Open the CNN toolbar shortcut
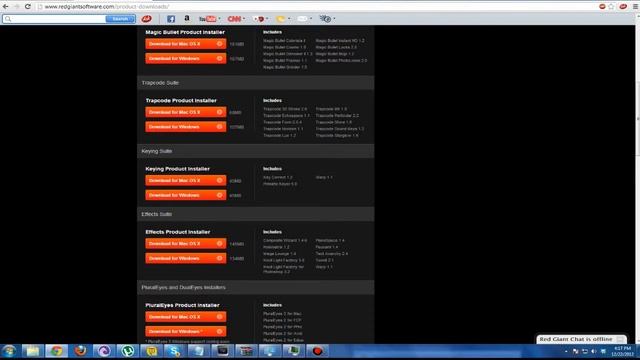Viewport: 640px width, 360px height. [x=234, y=19]
